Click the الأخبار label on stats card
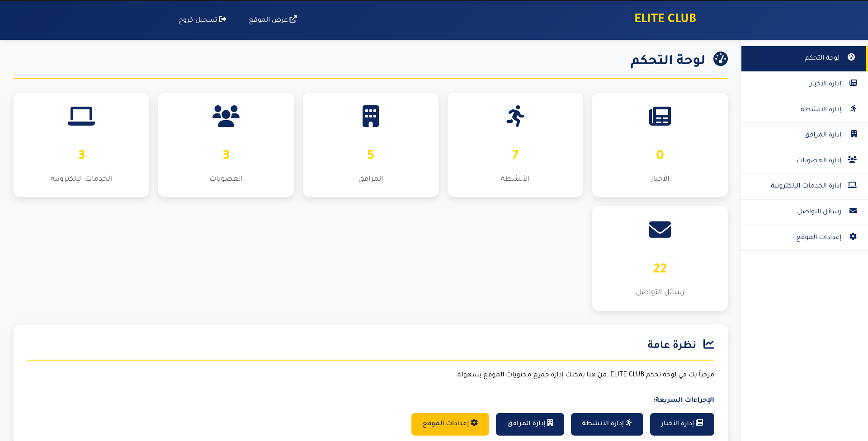The width and height of the screenshot is (868, 441). [660, 178]
